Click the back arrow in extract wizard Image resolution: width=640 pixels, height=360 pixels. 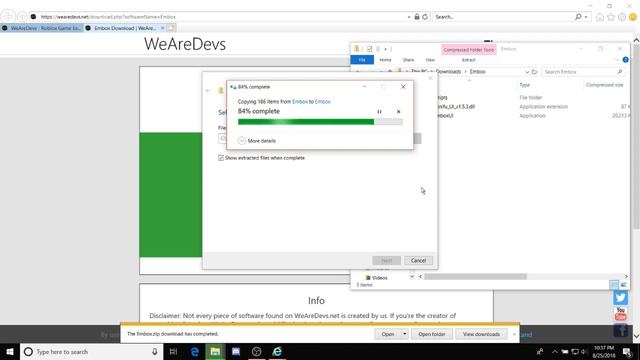[209, 91]
